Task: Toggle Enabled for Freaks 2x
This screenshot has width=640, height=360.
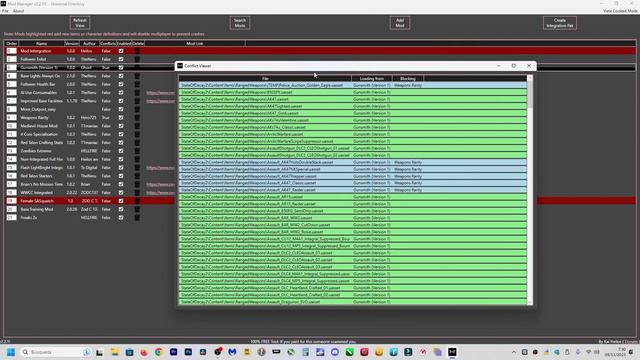Action: tap(121, 218)
